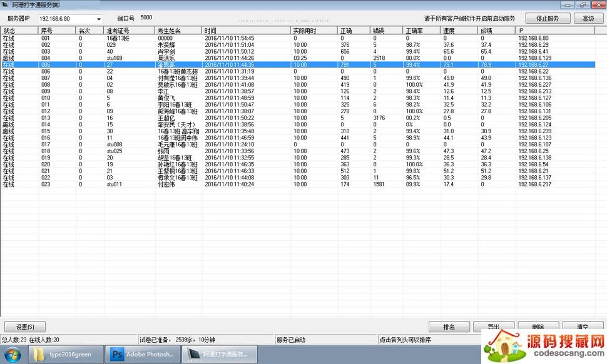Viewport: 607px width, 364px height.
Task: Sort by the 成绩 column header
Action: (x=497, y=30)
